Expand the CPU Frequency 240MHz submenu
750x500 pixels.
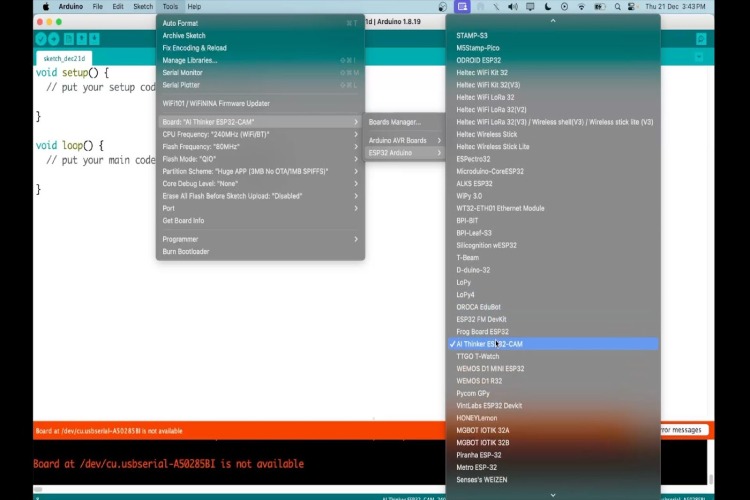pyautogui.click(x=260, y=134)
